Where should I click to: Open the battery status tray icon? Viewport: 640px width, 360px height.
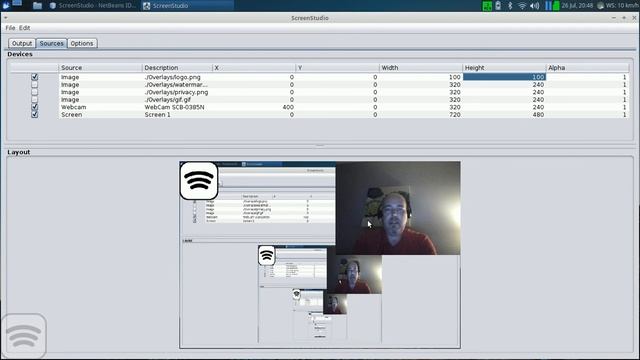click(498, 6)
